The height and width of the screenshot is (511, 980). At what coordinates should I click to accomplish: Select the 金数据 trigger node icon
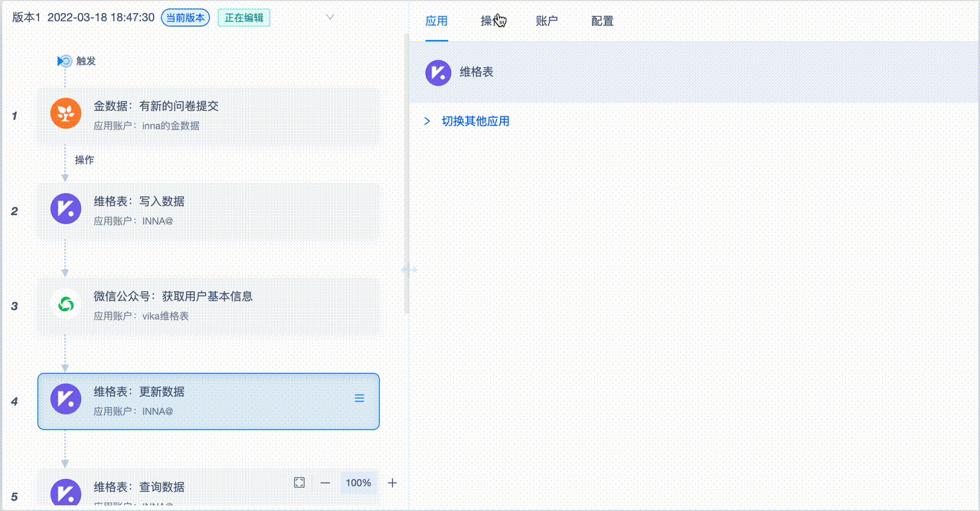[66, 113]
